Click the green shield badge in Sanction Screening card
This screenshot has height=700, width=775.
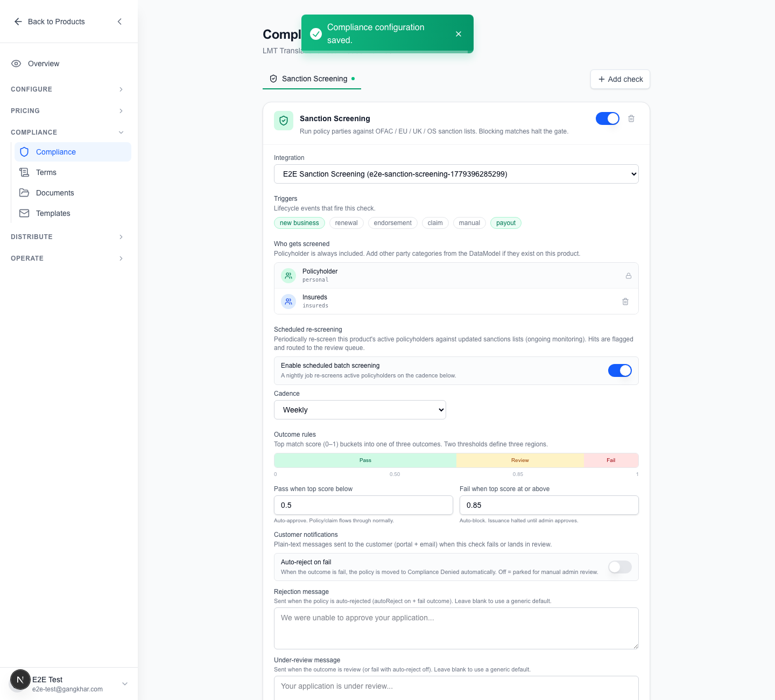click(284, 121)
